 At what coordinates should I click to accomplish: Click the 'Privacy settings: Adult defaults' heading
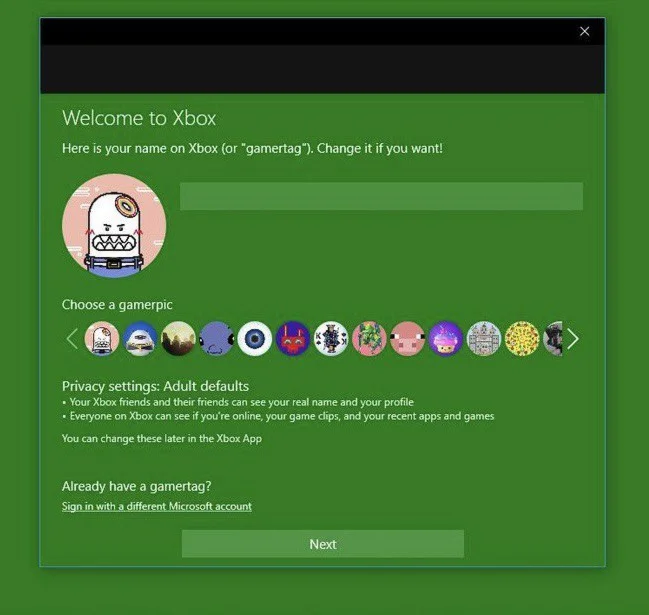[155, 386]
